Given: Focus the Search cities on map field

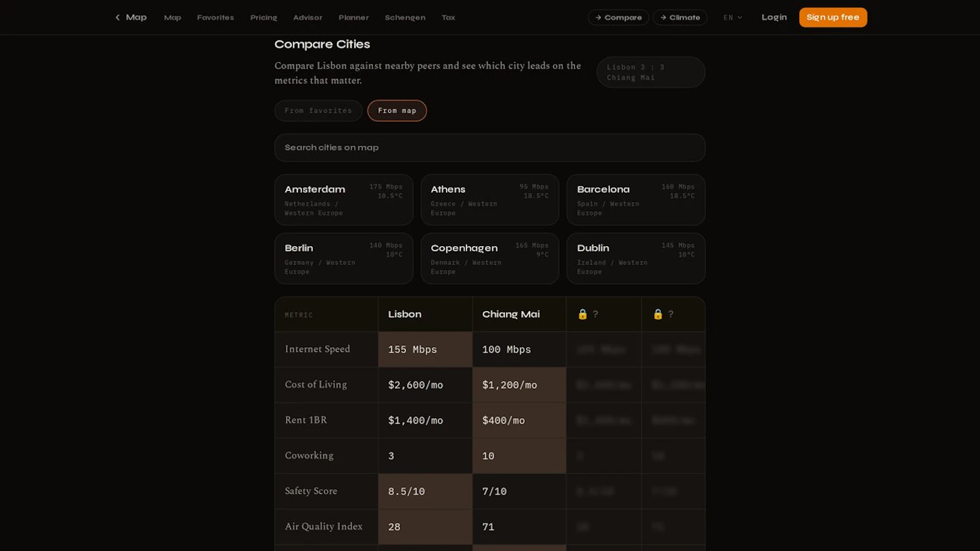Looking at the screenshot, I should [x=490, y=148].
